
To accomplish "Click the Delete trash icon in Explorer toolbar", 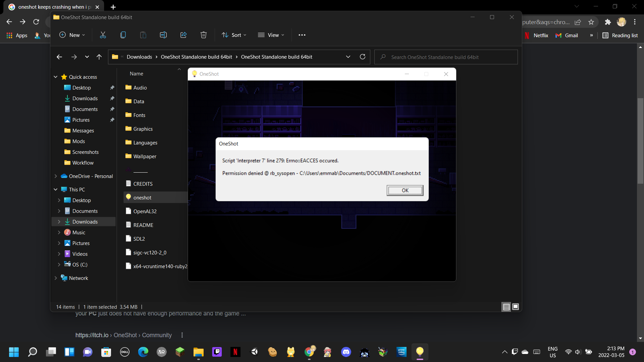I will click(x=204, y=35).
